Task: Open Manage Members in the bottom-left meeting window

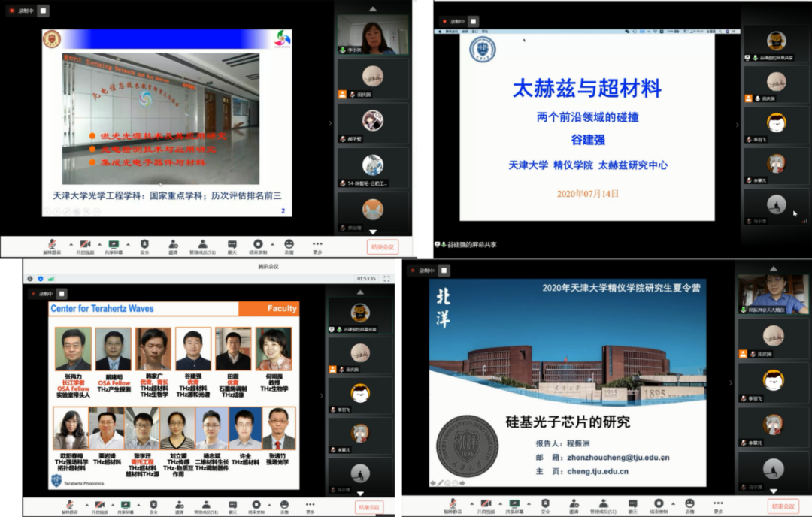Action: click(x=206, y=506)
